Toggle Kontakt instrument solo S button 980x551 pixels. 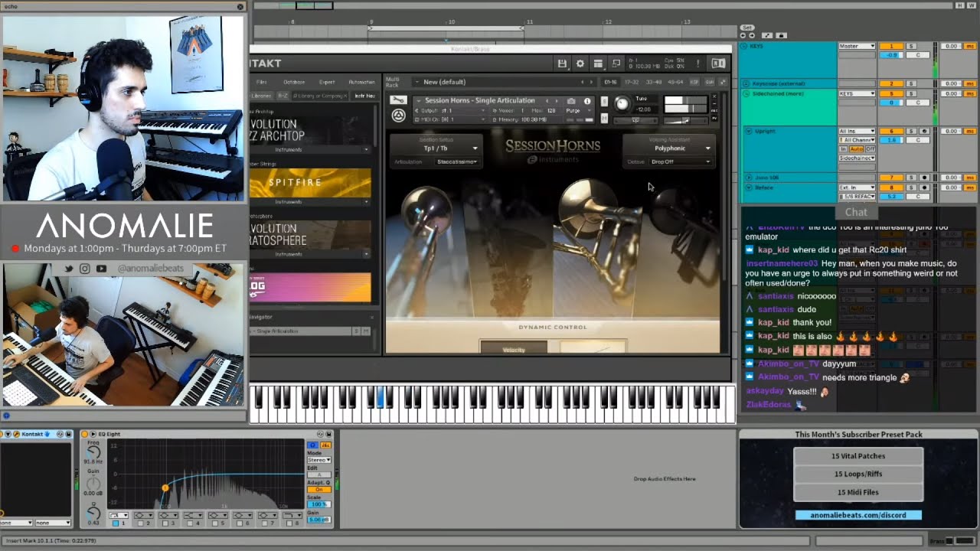click(x=604, y=101)
